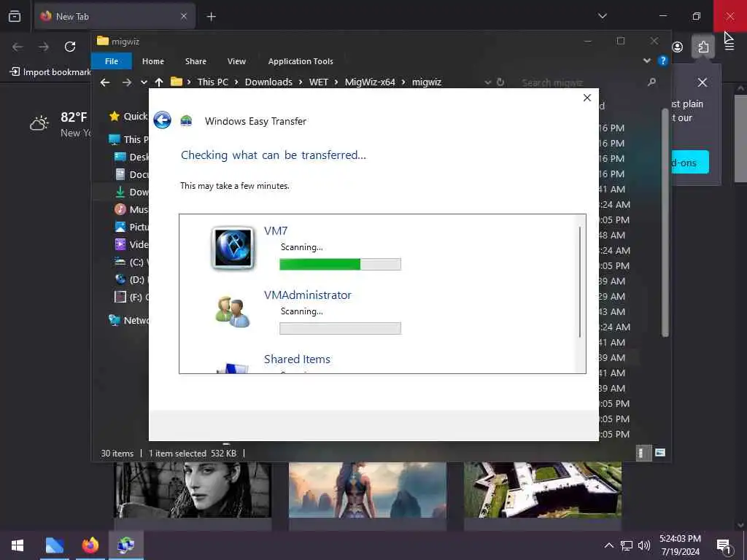Viewport: 747px width, 560px height.
Task: Open recent locations dropdown in Explorer
Action: (x=144, y=82)
